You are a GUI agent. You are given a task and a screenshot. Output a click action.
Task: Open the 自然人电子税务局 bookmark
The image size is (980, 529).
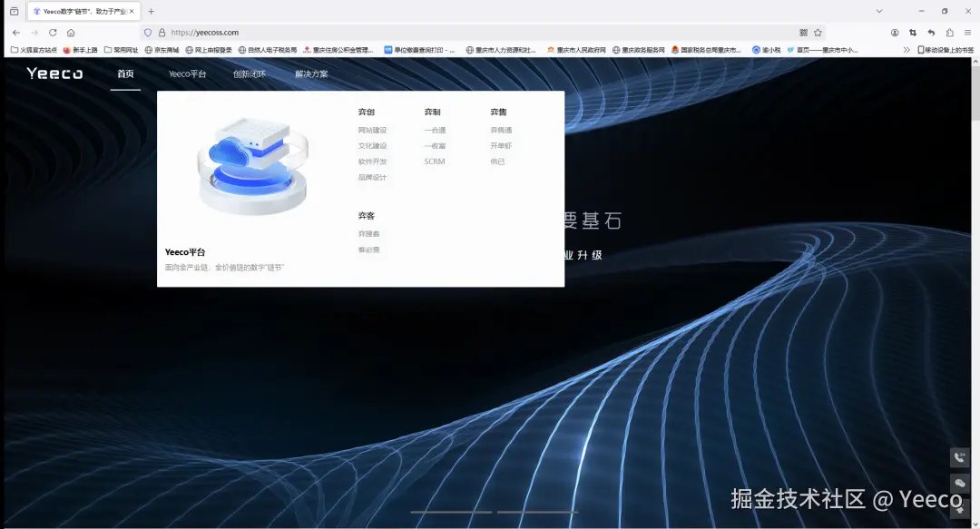click(x=267, y=50)
